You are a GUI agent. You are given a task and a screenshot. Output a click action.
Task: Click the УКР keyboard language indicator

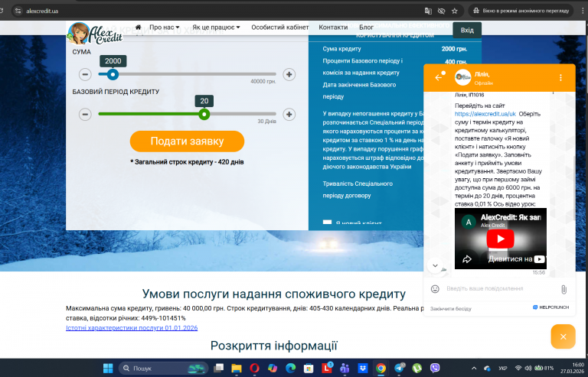[503, 369]
